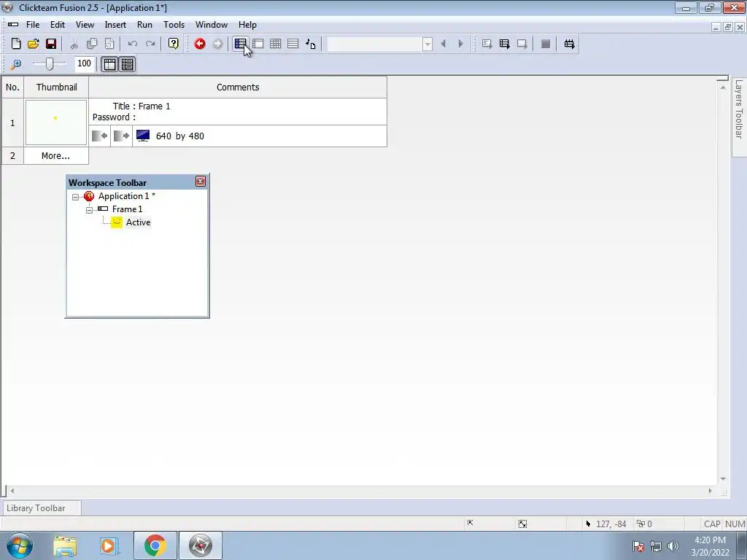Image resolution: width=747 pixels, height=560 pixels.
Task: Open the Tools menu
Action: (x=174, y=25)
